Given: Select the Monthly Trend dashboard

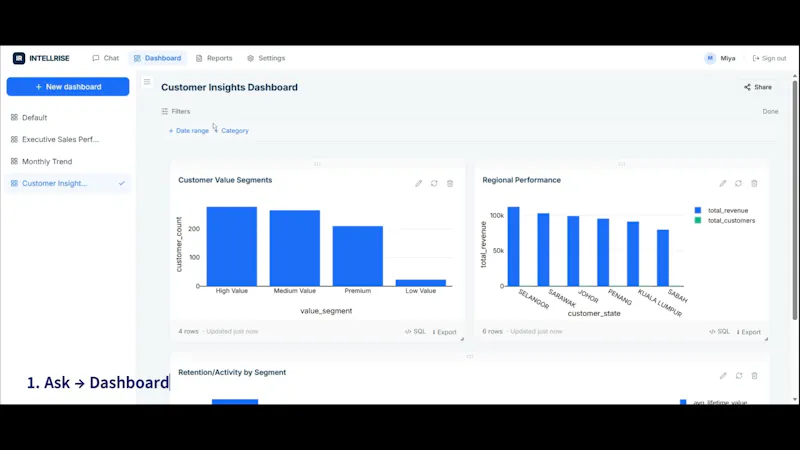Looking at the screenshot, I should click(x=68, y=161).
